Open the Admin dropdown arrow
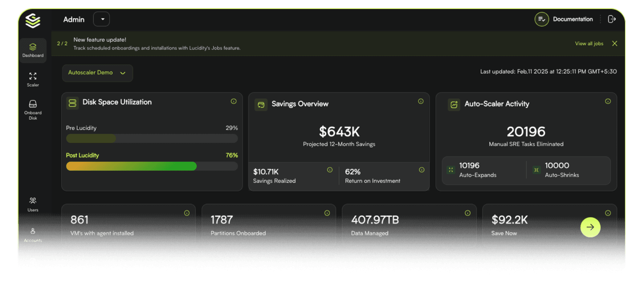The width and height of the screenshot is (644, 288). [x=102, y=19]
